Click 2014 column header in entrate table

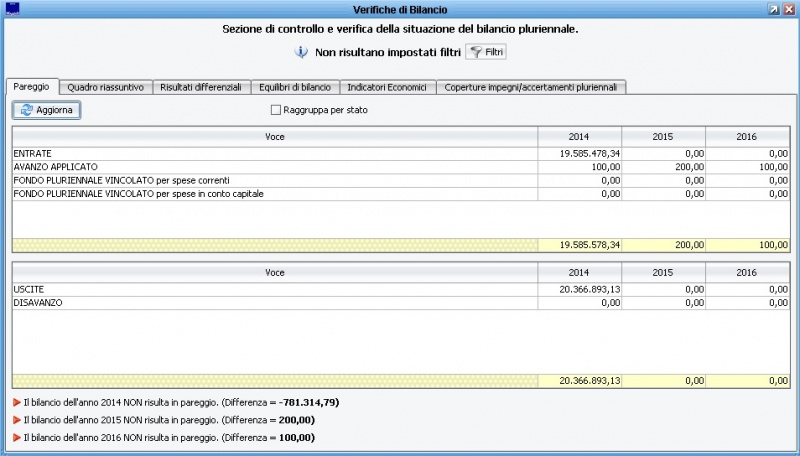tap(579, 137)
